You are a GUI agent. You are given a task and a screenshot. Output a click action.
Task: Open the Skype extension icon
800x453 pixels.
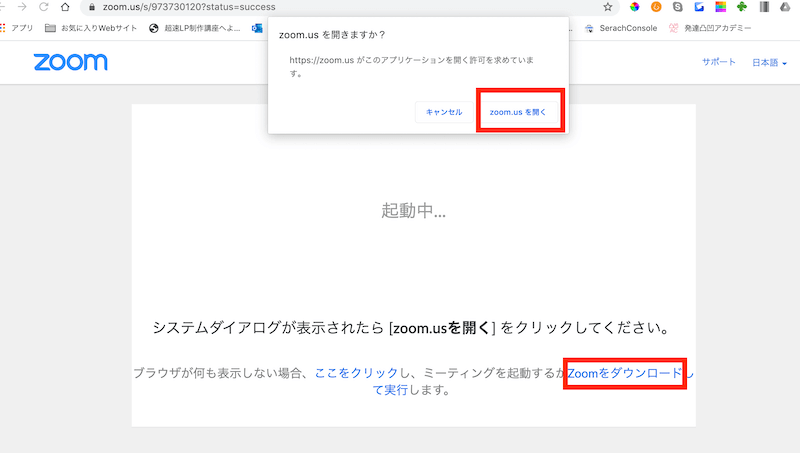tap(678, 7)
